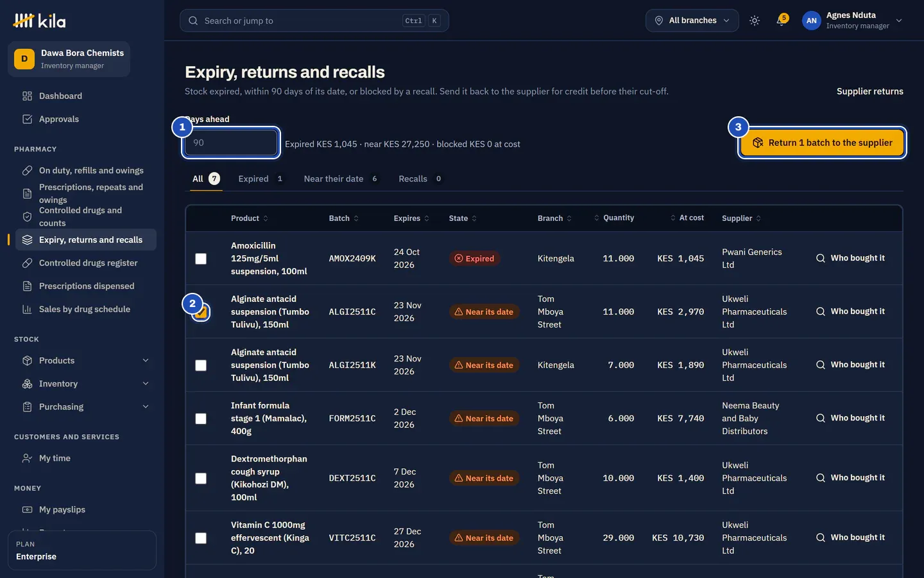Click the AN user avatar

coord(812,21)
